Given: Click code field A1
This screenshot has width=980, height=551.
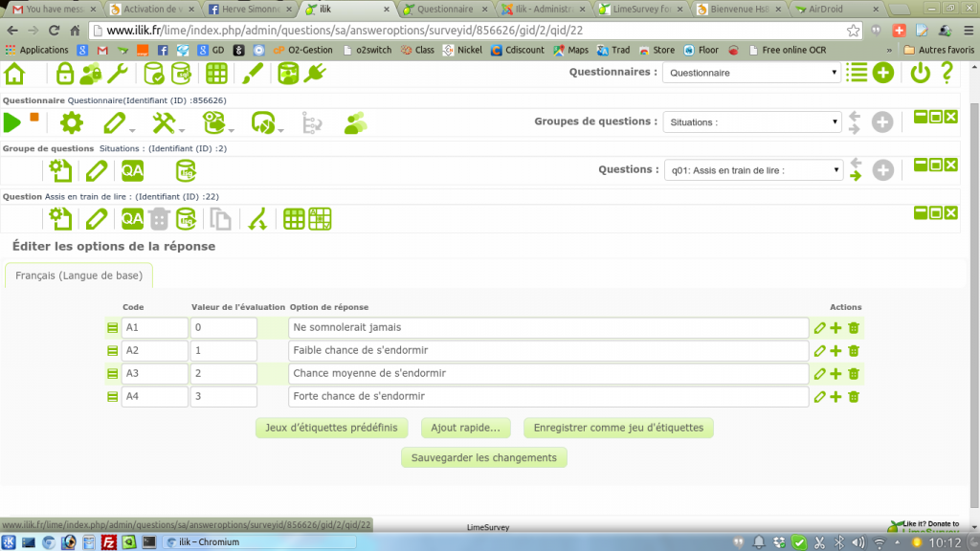Looking at the screenshot, I should coord(154,327).
